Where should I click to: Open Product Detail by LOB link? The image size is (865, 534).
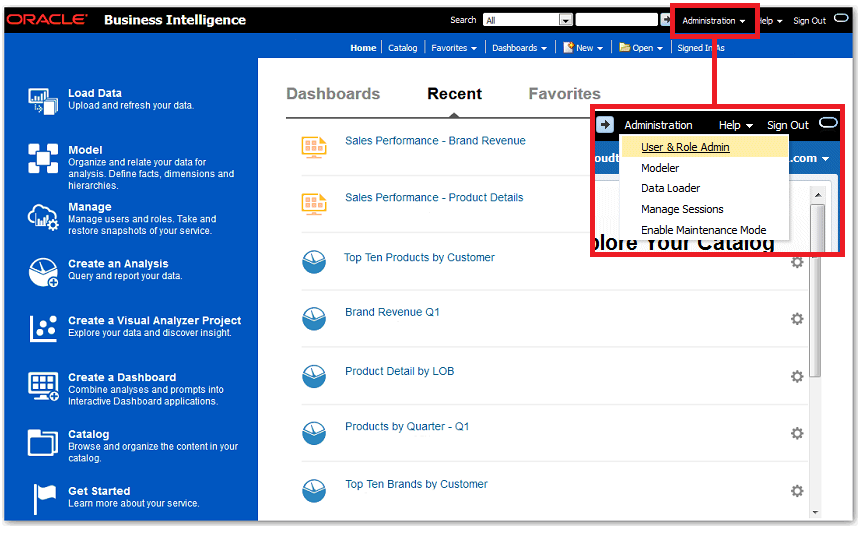(x=399, y=371)
